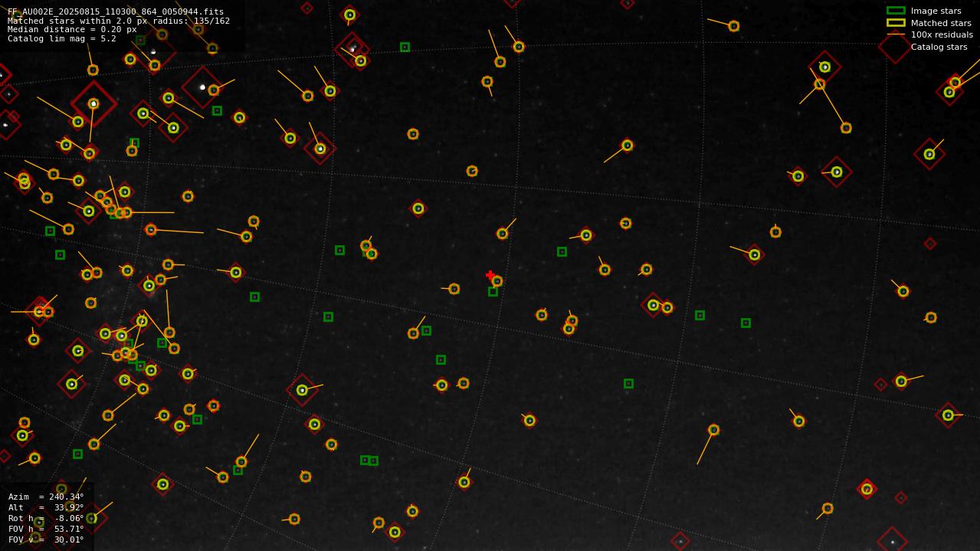Select the "Image stars" legend label
This screenshot has width=980, height=551.
click(936, 11)
